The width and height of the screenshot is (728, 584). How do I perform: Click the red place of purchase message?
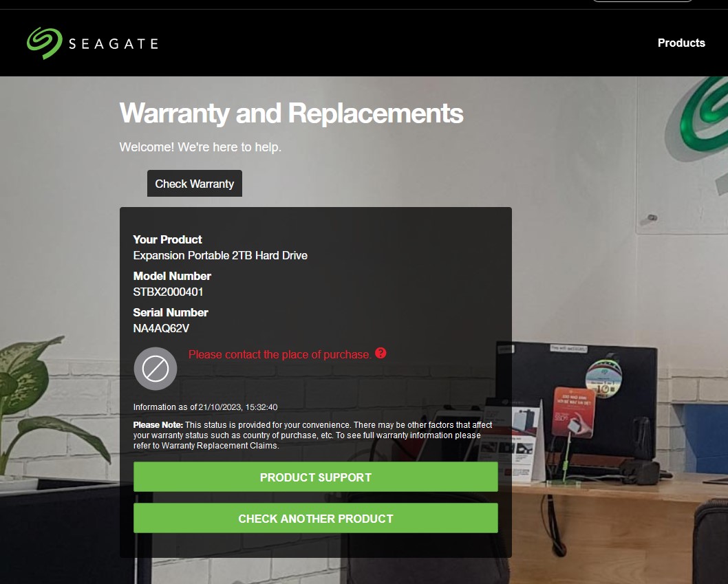(279, 355)
